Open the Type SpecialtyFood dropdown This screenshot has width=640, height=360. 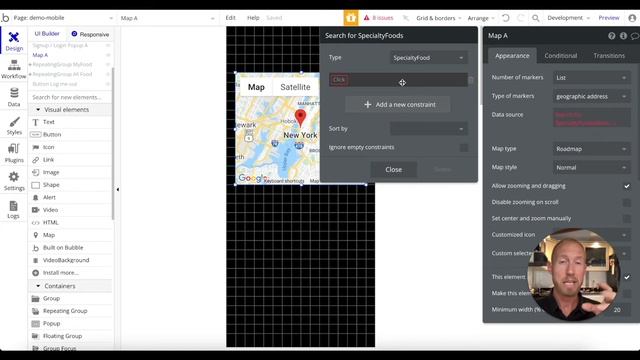[x=429, y=58]
